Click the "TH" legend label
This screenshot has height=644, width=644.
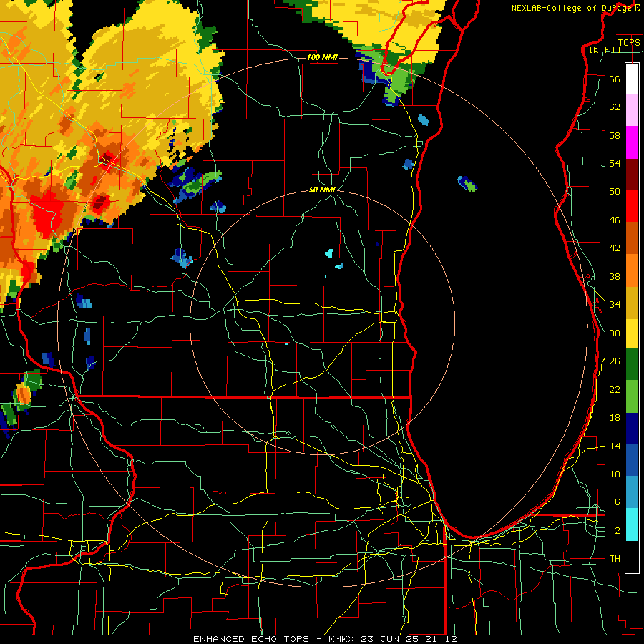[615, 559]
